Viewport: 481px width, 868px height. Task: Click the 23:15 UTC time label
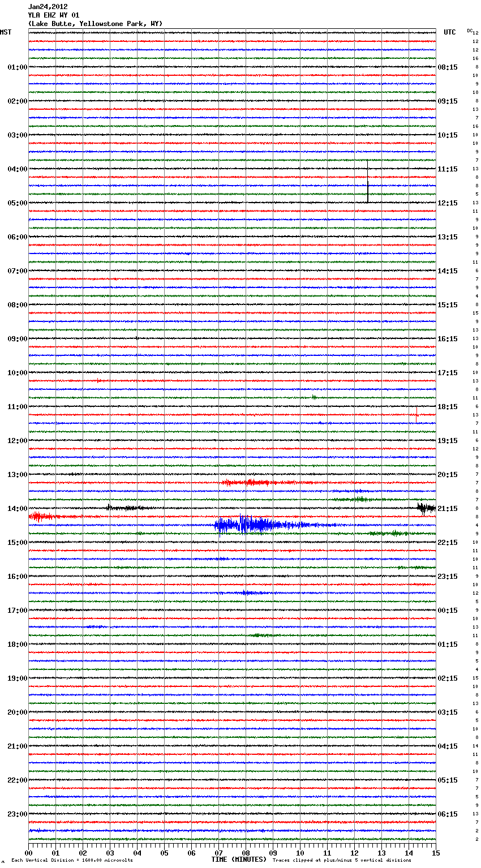(x=448, y=577)
